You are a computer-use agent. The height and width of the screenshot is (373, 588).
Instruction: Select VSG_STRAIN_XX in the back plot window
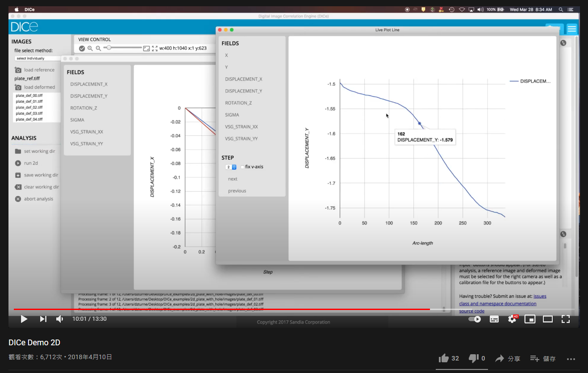pyautogui.click(x=87, y=132)
